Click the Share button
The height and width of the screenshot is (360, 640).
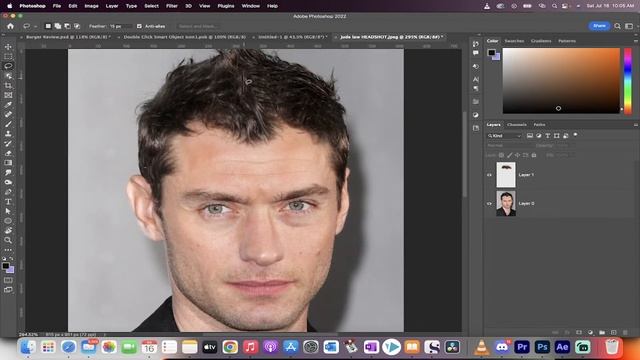(599, 26)
